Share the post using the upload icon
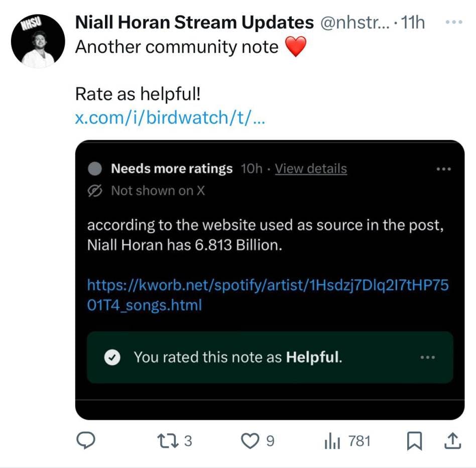476x468 pixels. coord(452,441)
